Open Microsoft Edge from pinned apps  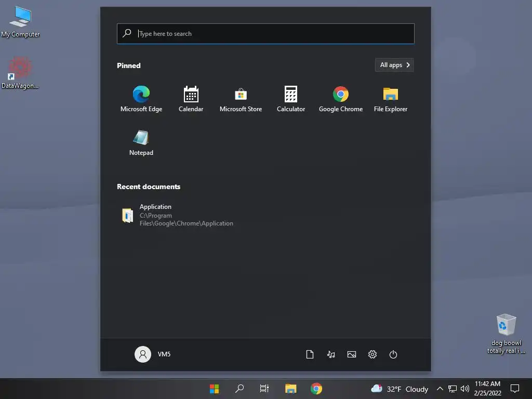[x=141, y=99]
